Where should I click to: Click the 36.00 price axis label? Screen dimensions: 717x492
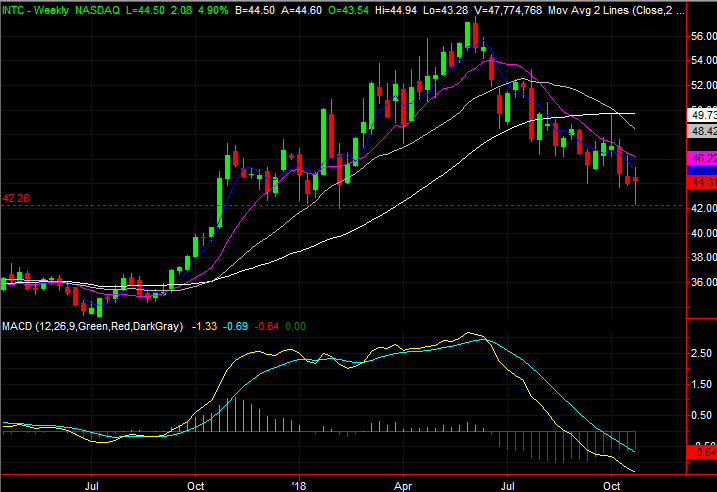coord(704,282)
